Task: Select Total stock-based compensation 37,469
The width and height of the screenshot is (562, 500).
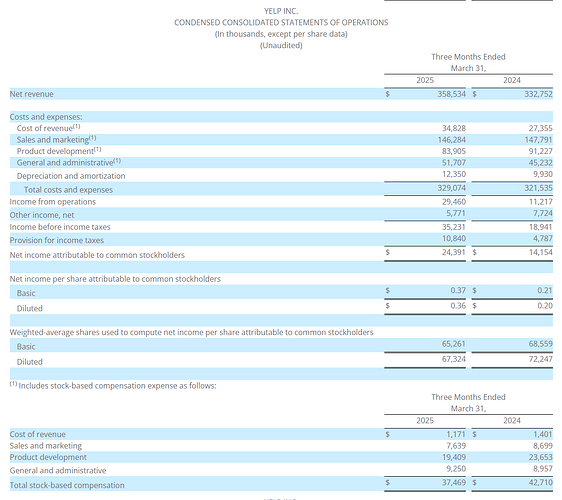Action: (454, 482)
